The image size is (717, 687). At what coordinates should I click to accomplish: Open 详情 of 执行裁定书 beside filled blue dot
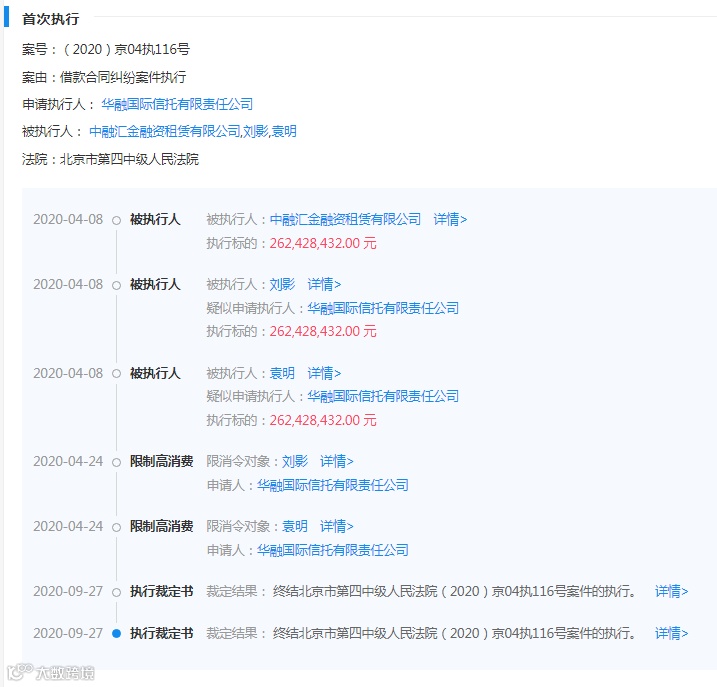(x=671, y=633)
